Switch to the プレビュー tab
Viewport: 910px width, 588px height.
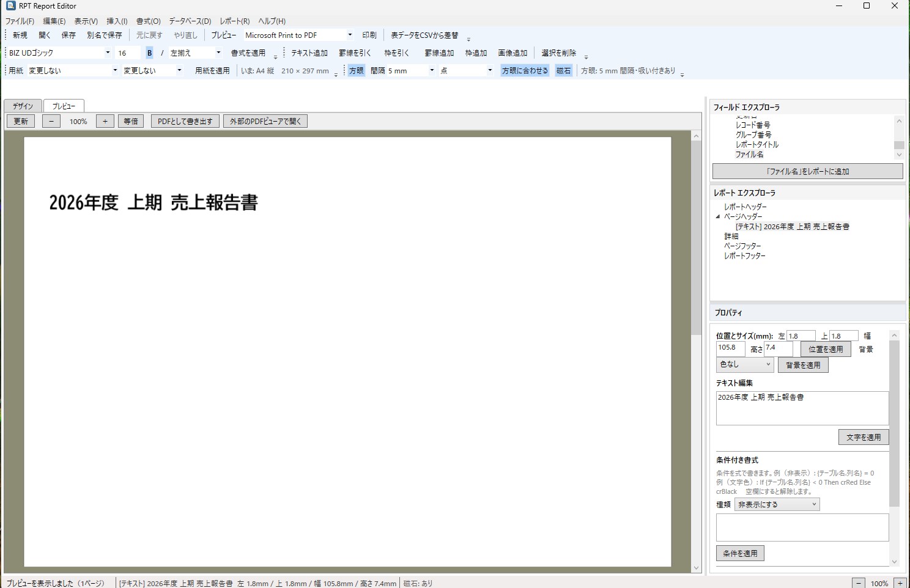click(64, 106)
